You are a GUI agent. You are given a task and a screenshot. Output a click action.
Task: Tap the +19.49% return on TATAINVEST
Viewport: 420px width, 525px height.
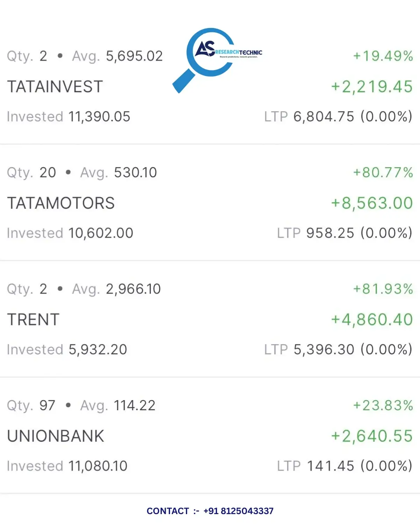point(383,56)
